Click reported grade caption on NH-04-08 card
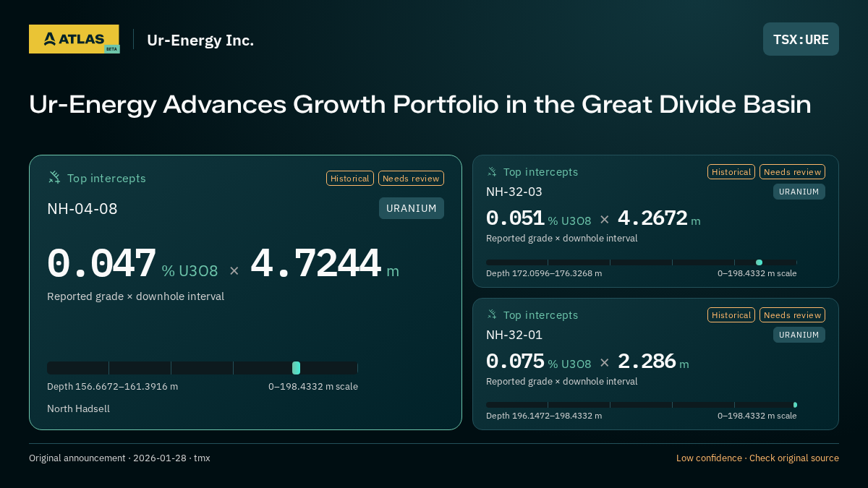This screenshot has width=868, height=488. 135,296
